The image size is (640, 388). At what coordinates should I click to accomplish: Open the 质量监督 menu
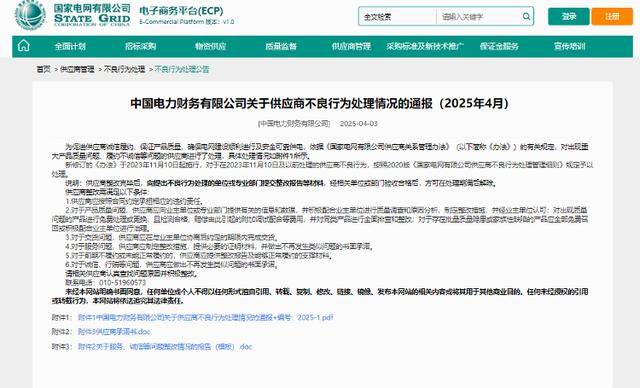[281, 47]
